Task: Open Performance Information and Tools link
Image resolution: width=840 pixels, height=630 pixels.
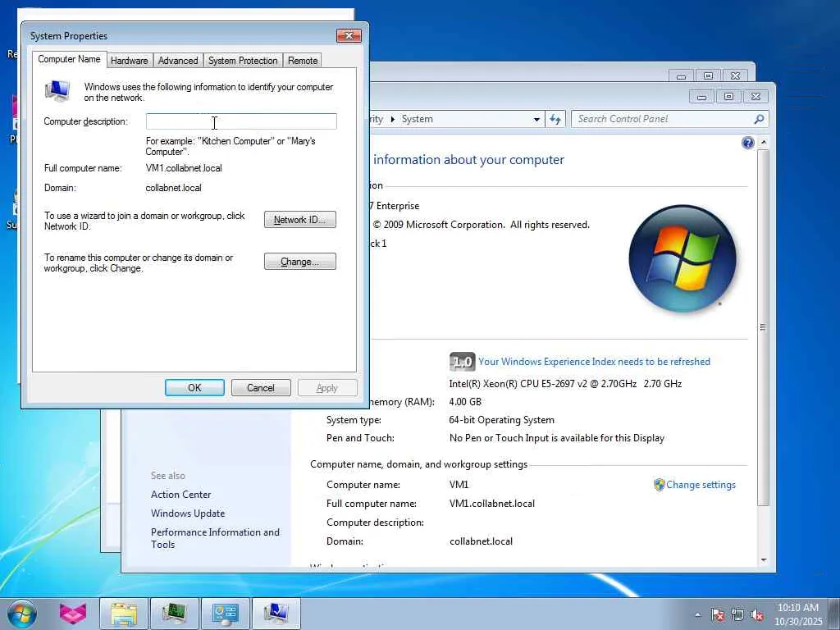Action: (216, 538)
